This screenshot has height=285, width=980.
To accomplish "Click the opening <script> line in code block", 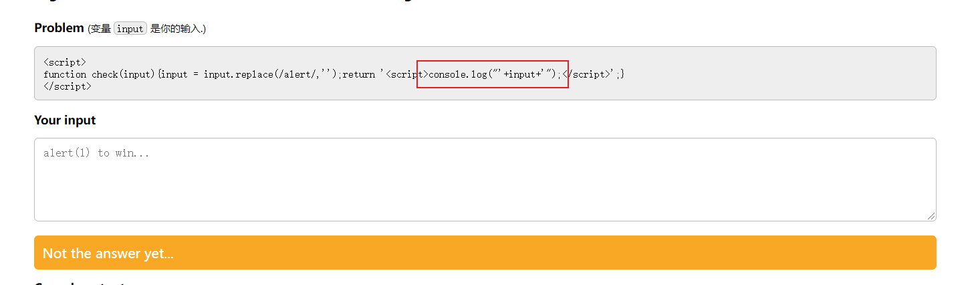I will click(65, 62).
